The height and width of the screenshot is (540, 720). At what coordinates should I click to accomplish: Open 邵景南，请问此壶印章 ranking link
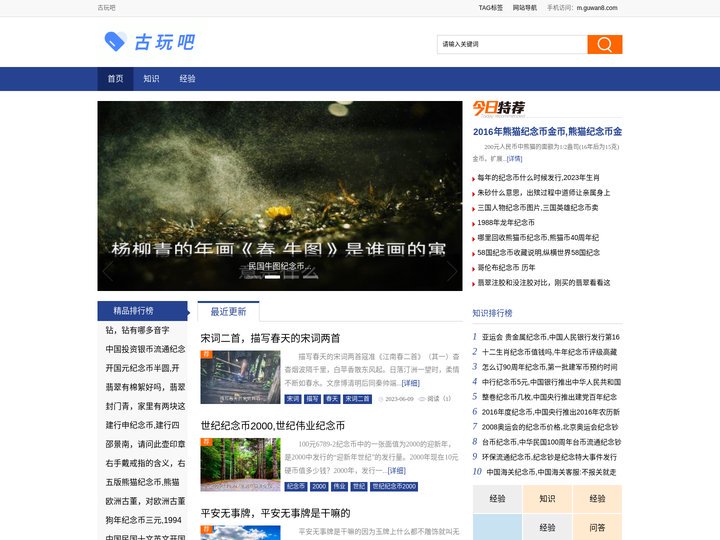145,444
